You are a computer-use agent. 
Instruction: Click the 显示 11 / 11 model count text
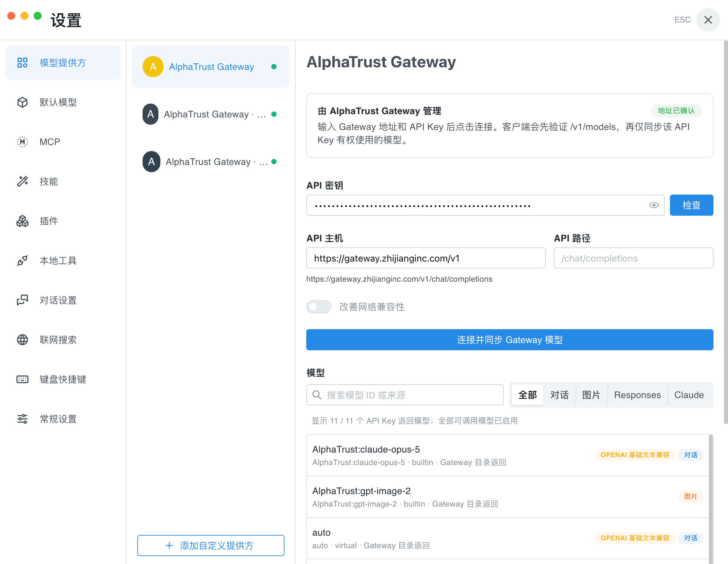point(414,421)
